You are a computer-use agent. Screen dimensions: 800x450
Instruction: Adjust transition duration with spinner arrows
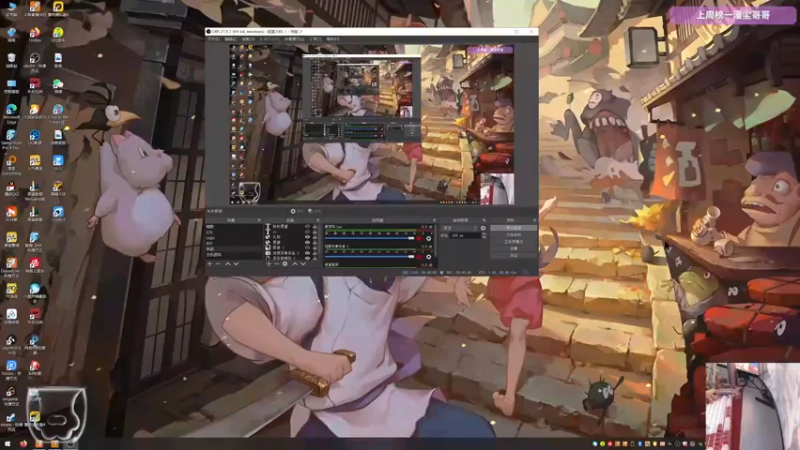[x=483, y=236]
